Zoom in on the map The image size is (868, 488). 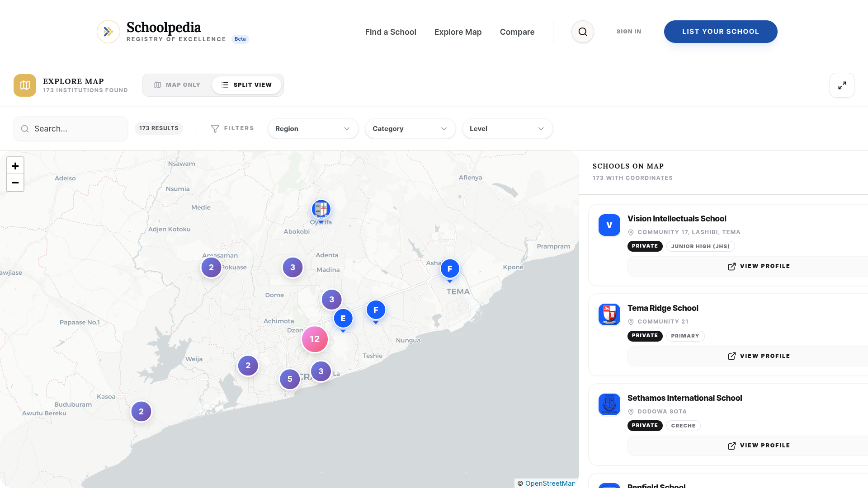(15, 166)
